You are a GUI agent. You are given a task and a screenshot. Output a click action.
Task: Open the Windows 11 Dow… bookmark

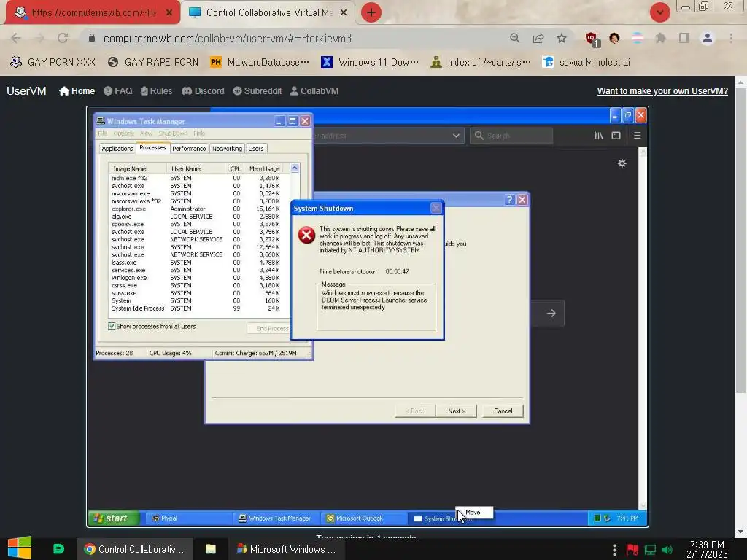pyautogui.click(x=370, y=62)
